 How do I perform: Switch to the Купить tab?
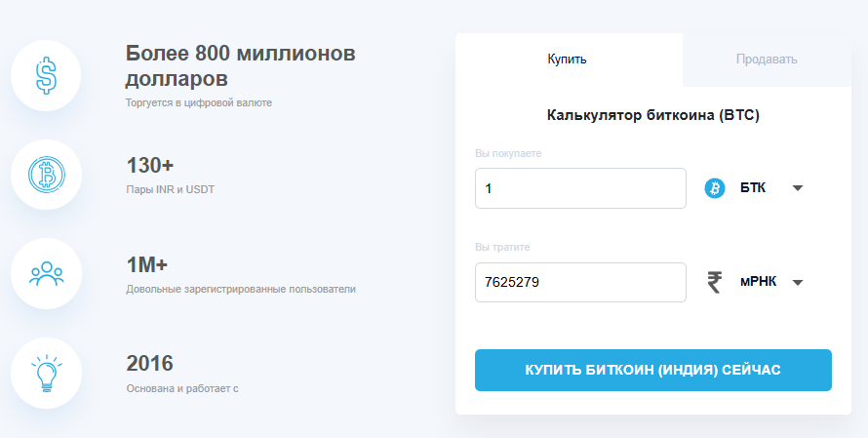pyautogui.click(x=568, y=60)
